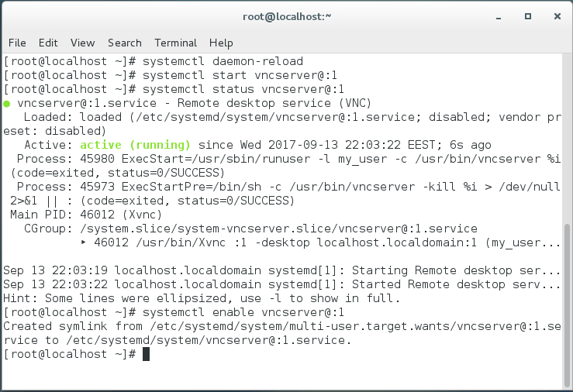Click the "Hint: Some lines were ellipsized" line
The image size is (573, 392).
pyautogui.click(x=202, y=298)
